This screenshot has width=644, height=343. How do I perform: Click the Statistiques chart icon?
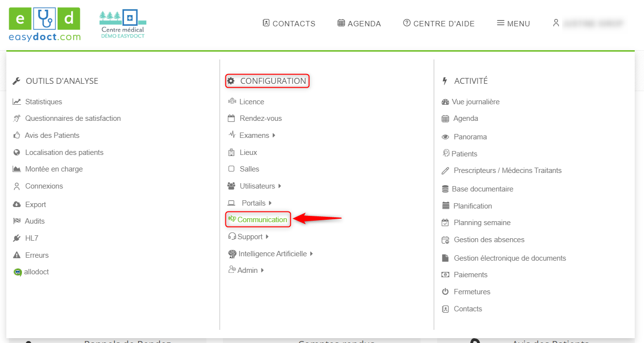tap(17, 102)
